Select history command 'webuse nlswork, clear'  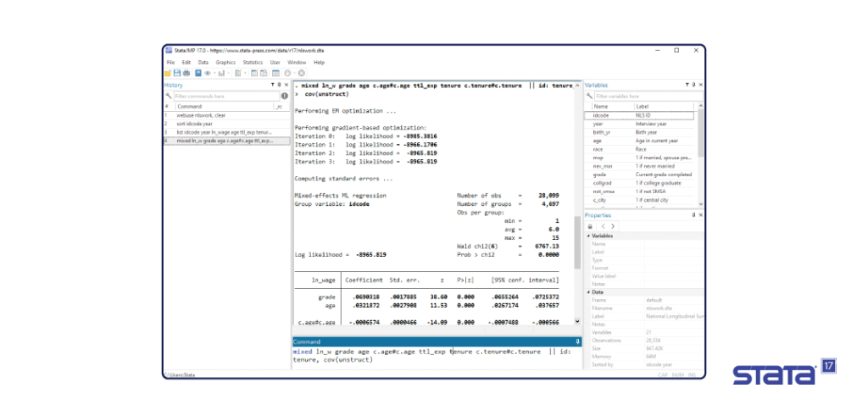coord(226,115)
